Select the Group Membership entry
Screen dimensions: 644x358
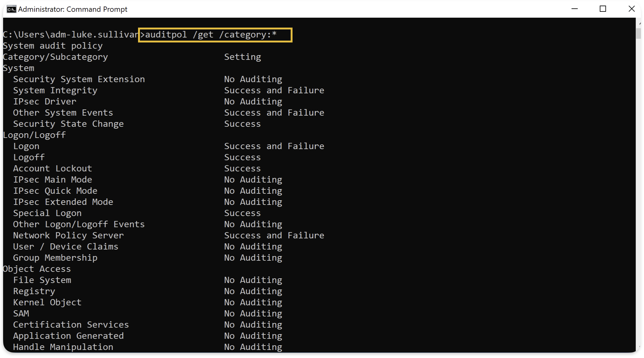coord(55,258)
